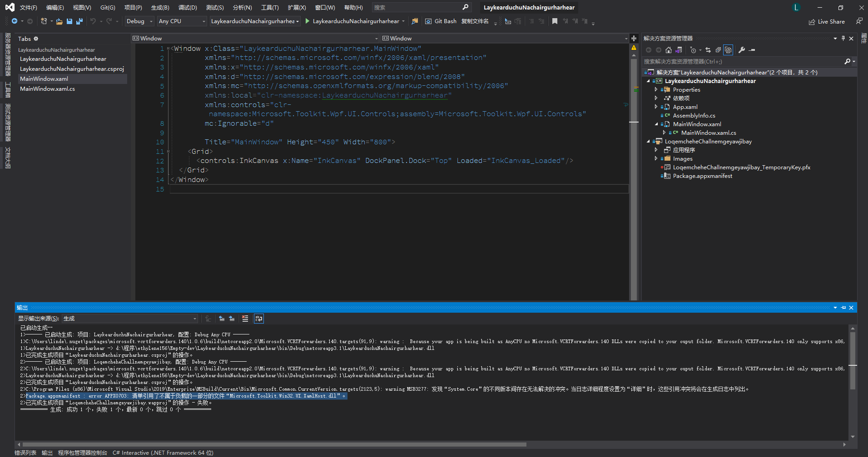
Task: Click the home icon in Solution Explorer
Action: click(669, 50)
